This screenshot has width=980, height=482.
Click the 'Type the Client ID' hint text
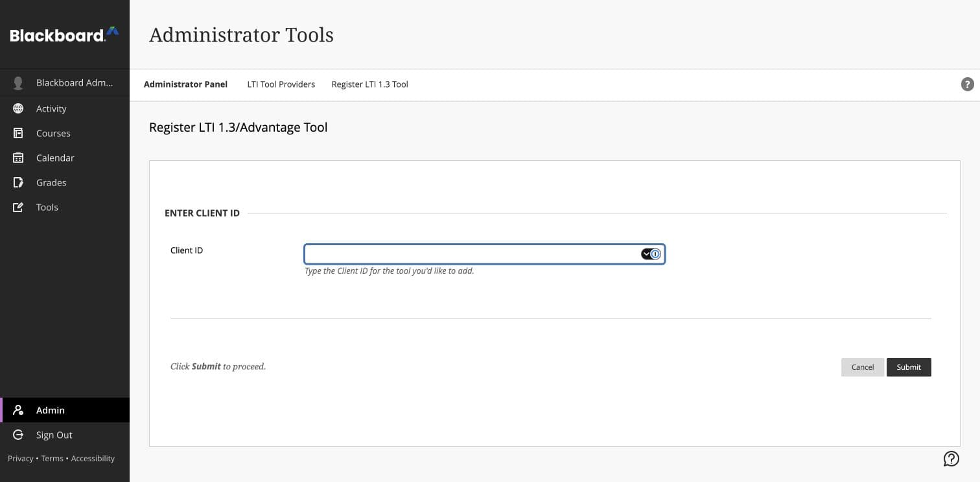[x=390, y=271]
